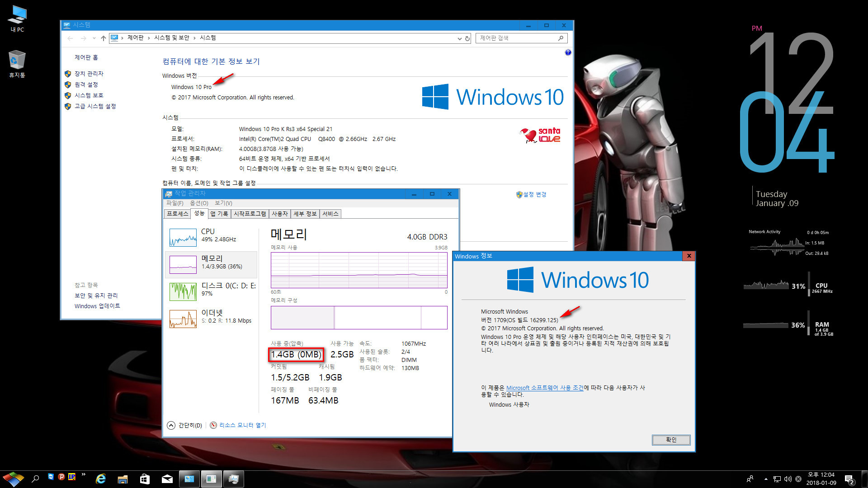
Task: Launch the IP quick launch icon
Action: point(72,477)
